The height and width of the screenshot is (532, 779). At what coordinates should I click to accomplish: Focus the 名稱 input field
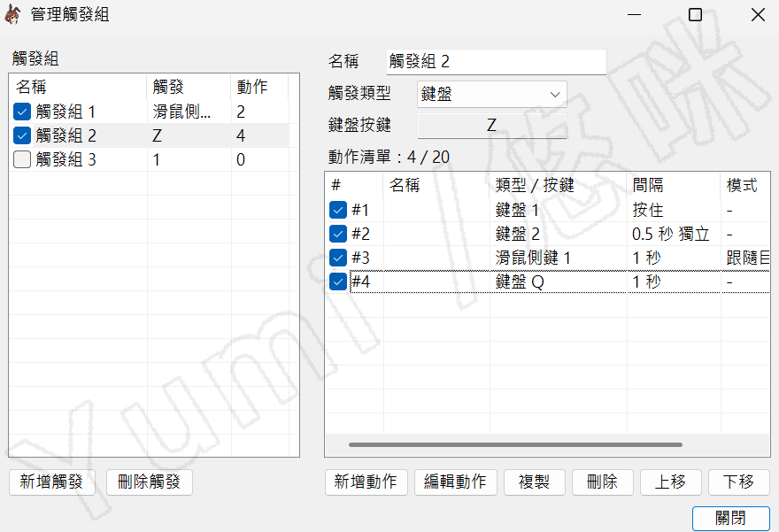[x=497, y=62]
